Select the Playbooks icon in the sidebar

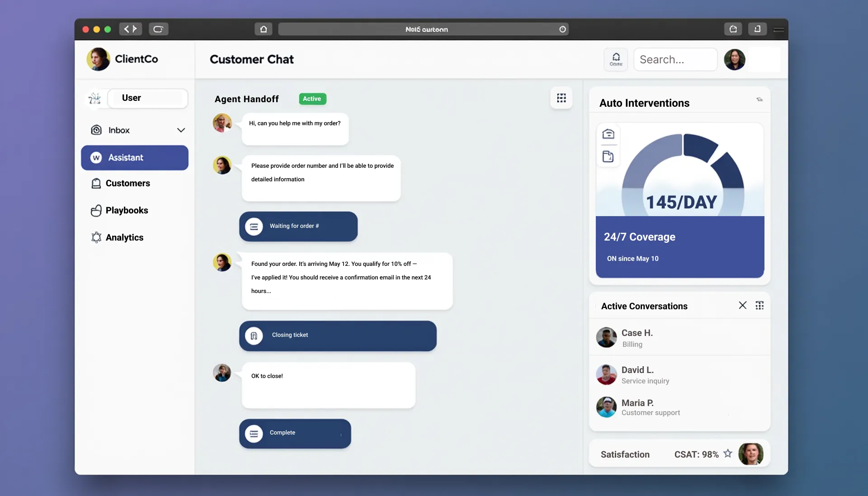point(96,210)
